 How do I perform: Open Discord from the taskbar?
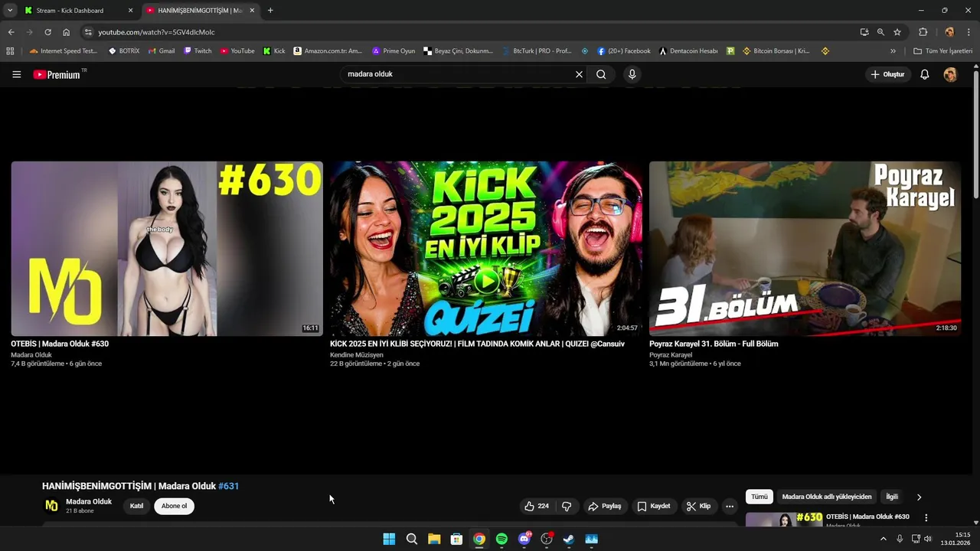524,539
